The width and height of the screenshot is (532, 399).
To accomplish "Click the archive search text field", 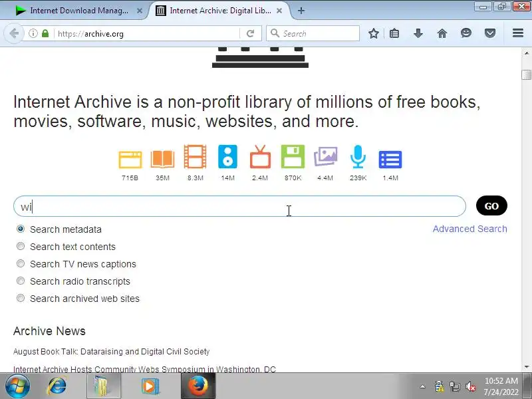I will click(x=239, y=206).
